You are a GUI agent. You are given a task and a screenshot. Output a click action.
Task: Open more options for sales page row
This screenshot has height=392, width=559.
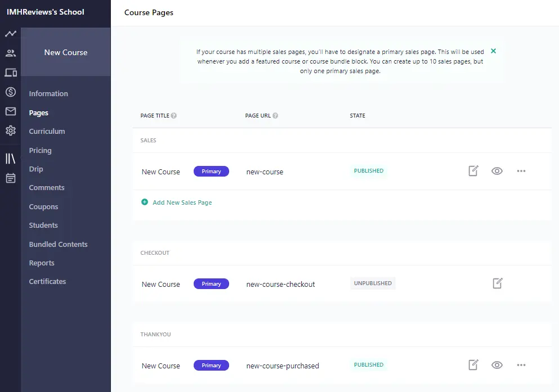521,171
